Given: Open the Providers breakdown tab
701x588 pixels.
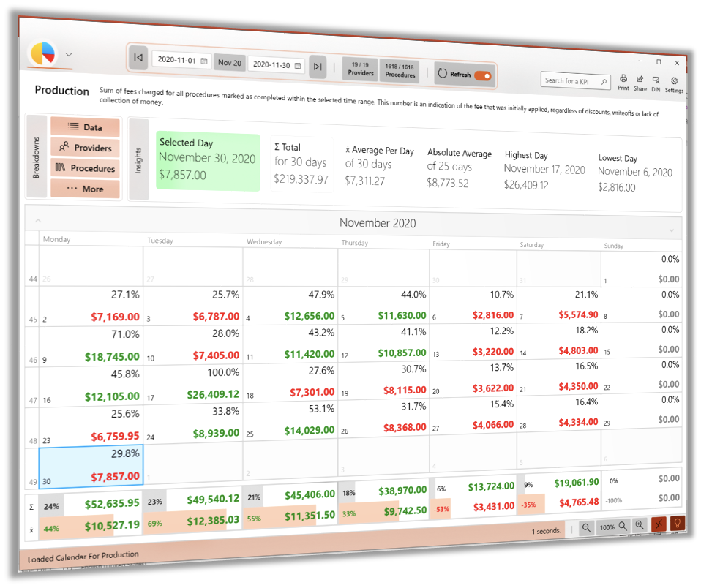Looking at the screenshot, I should point(85,147).
